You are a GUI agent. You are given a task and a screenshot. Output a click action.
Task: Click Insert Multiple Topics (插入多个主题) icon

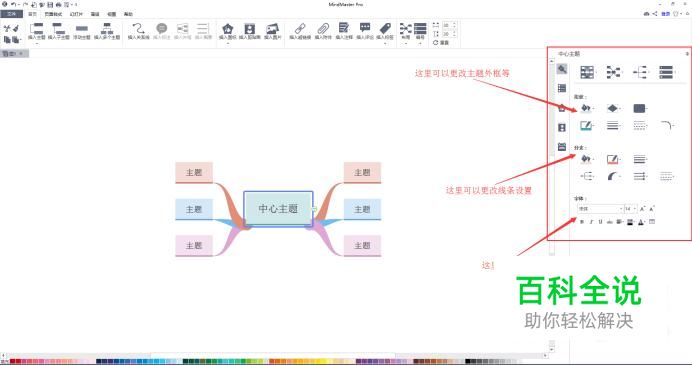(x=107, y=29)
